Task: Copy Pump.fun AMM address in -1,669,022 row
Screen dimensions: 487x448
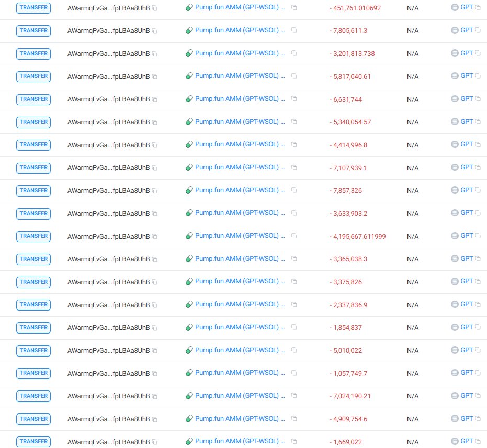Action: [294, 442]
